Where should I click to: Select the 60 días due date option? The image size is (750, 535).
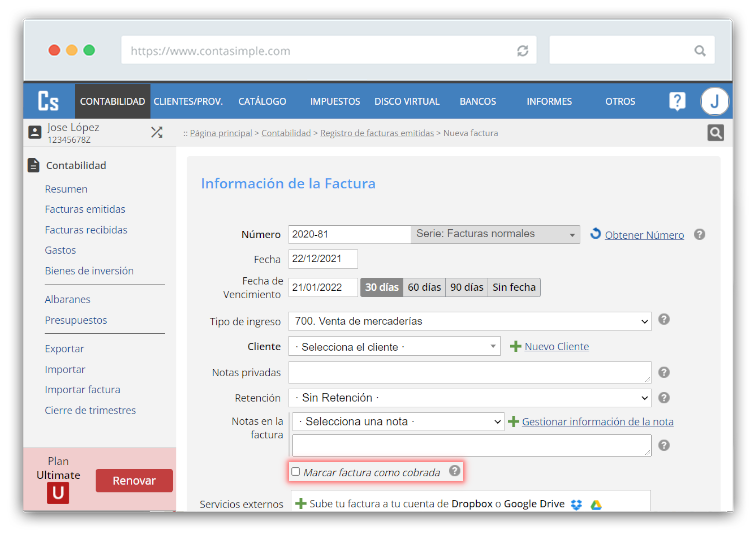424,287
